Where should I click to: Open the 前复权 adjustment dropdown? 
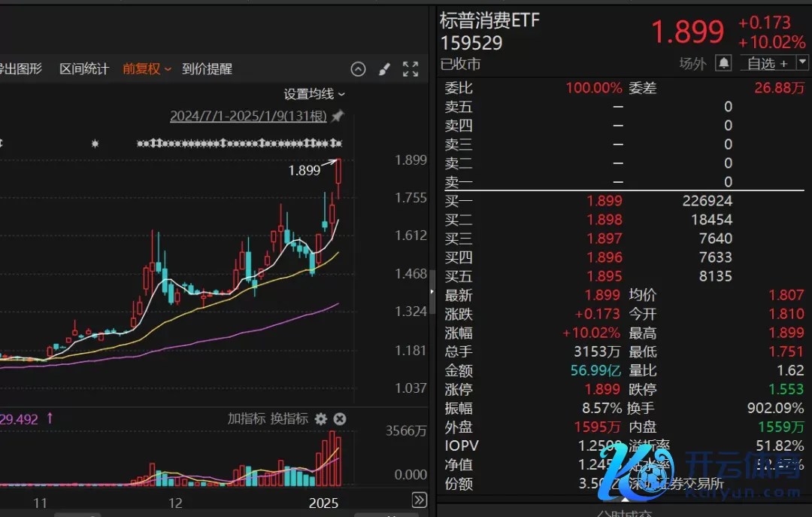coord(147,69)
